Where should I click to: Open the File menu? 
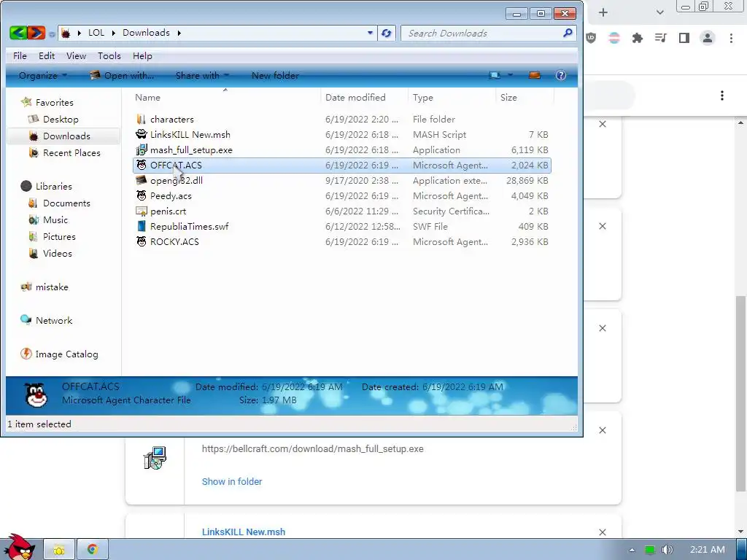[20, 55]
